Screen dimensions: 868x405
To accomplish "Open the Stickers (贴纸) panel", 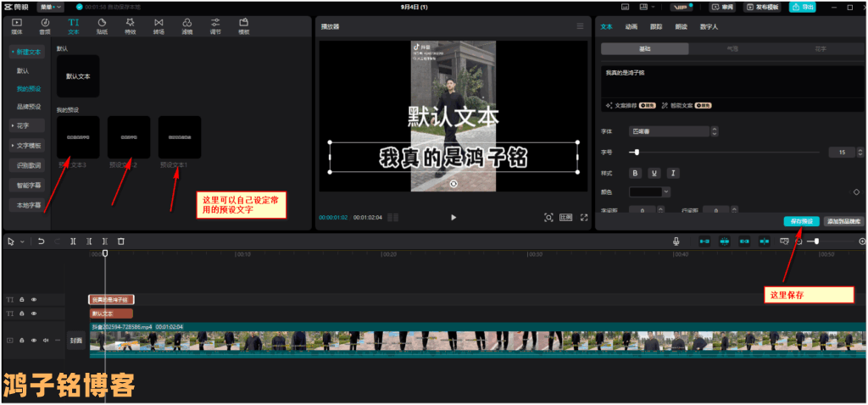I will [x=102, y=25].
